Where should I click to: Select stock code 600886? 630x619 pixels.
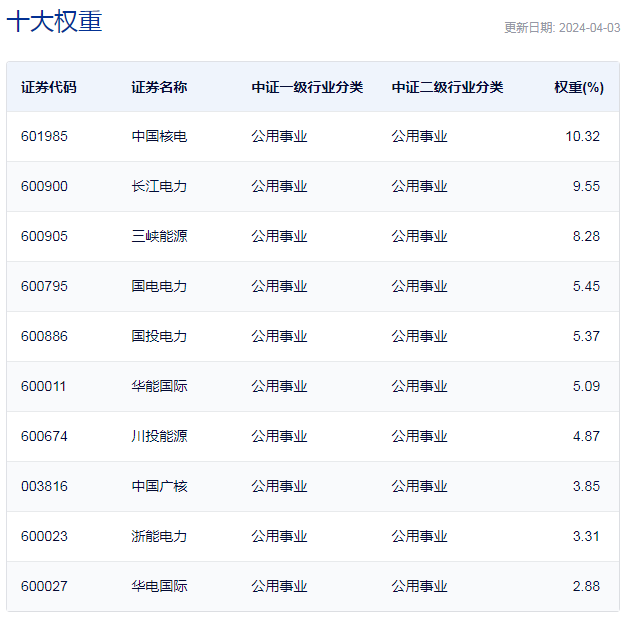[44, 336]
